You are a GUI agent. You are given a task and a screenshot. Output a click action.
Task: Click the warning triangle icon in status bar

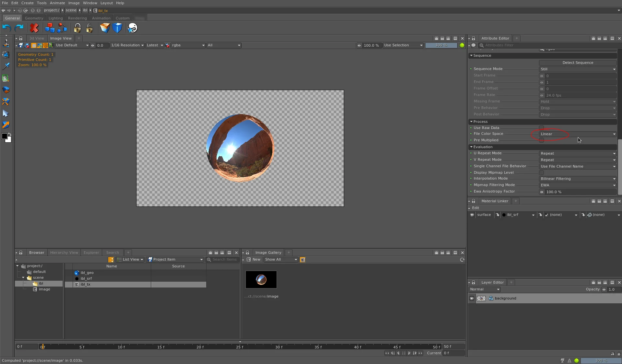click(569, 360)
